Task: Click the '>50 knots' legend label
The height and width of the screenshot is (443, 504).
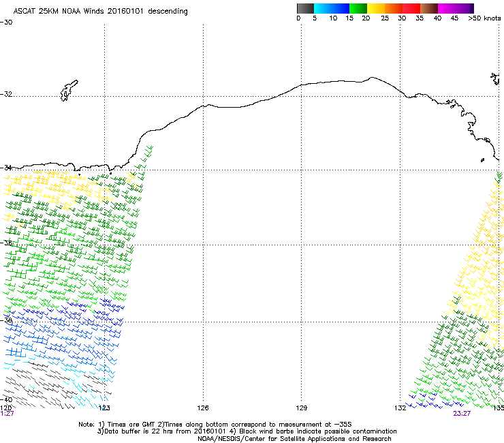Action: point(484,18)
